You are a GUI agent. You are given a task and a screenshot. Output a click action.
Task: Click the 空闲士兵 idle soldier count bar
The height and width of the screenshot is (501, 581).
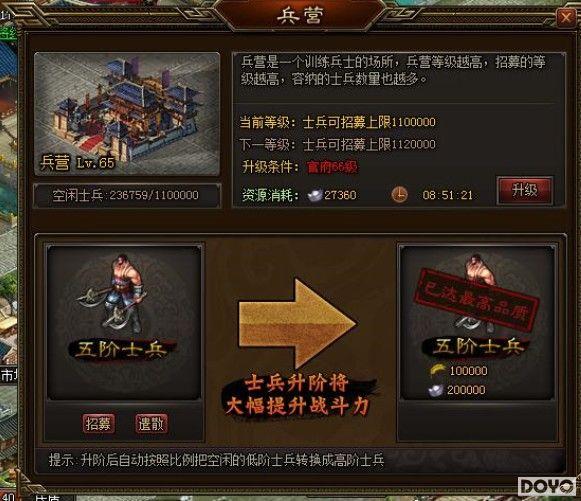(127, 195)
